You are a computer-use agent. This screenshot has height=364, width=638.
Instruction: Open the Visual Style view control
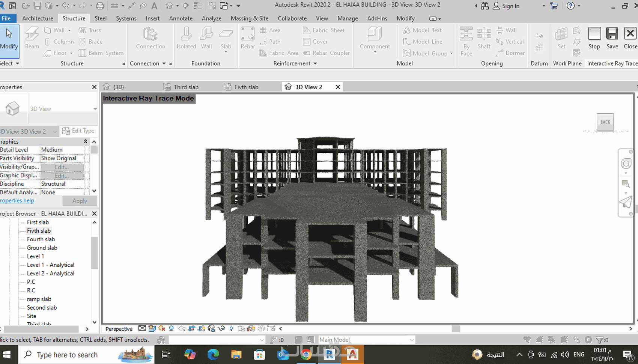[152, 329]
